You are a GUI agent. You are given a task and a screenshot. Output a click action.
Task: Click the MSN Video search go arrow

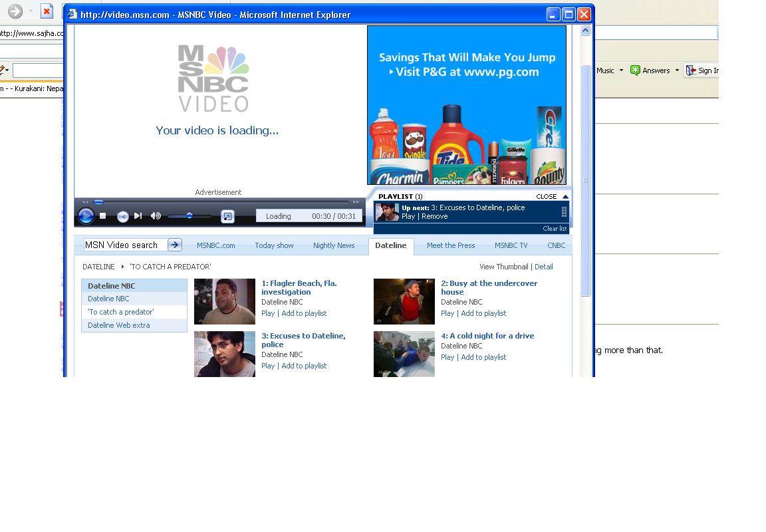(x=175, y=245)
